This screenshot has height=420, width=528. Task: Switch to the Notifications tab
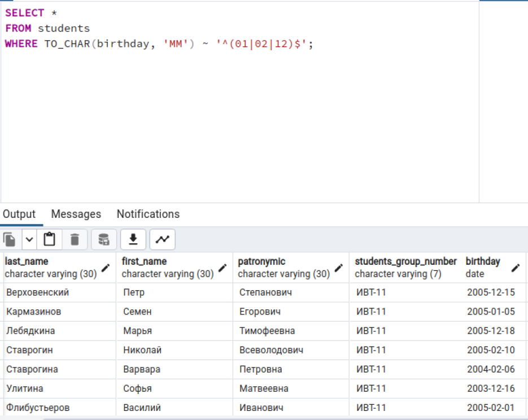[x=148, y=214]
